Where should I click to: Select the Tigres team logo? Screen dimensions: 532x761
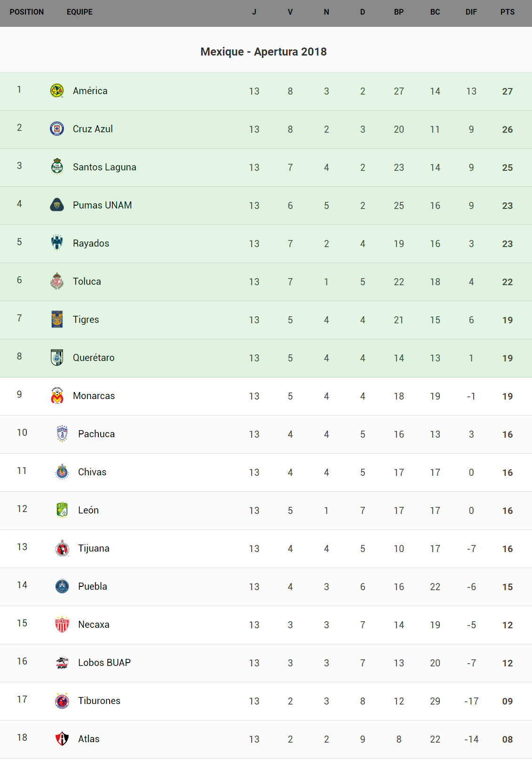point(57,319)
